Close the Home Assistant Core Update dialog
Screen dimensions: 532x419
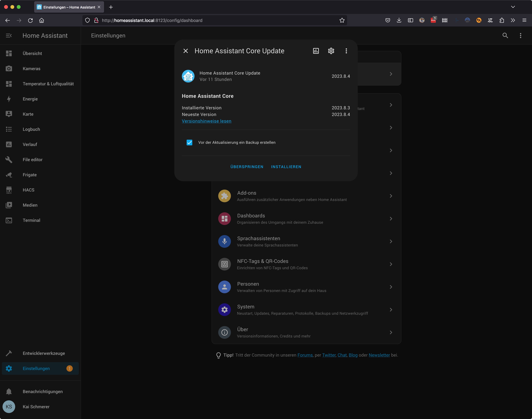point(186,51)
